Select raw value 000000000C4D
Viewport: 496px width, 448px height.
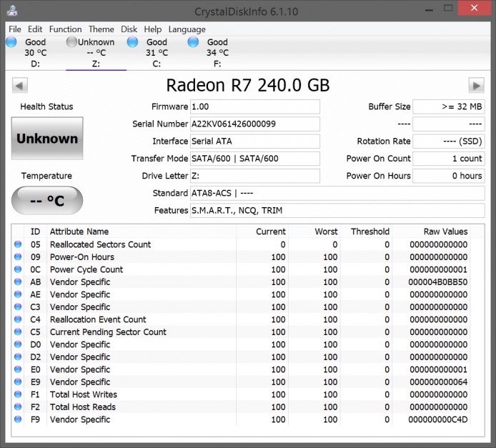(x=438, y=419)
